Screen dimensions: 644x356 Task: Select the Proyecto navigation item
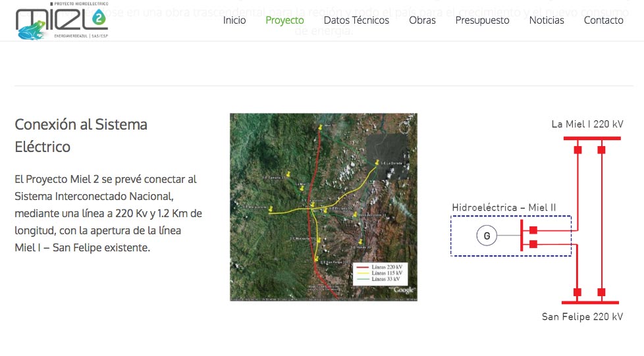pos(284,20)
